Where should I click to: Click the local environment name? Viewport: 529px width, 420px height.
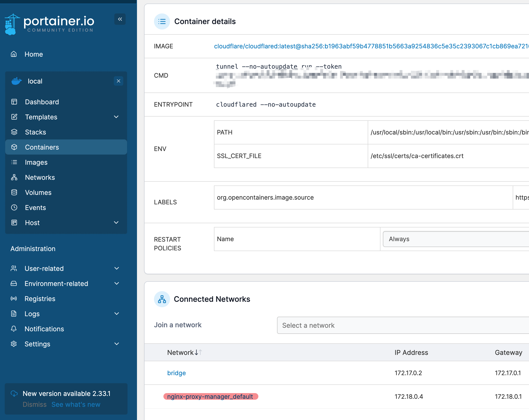(35, 81)
